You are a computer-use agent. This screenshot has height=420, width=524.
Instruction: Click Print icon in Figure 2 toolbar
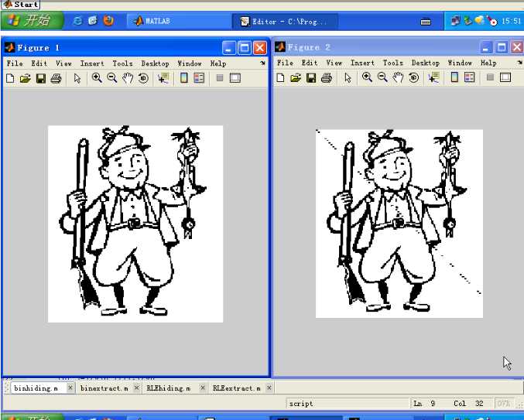(327, 78)
